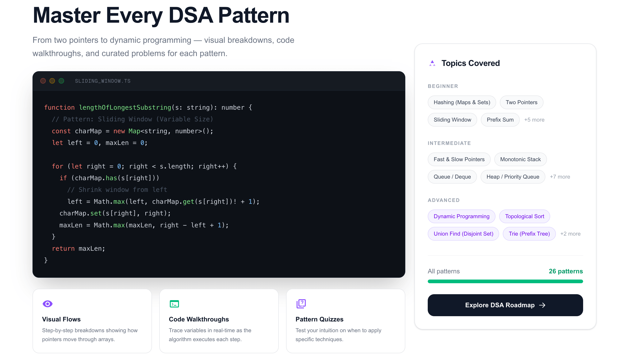Open the Visual Flows card title

[x=61, y=319]
